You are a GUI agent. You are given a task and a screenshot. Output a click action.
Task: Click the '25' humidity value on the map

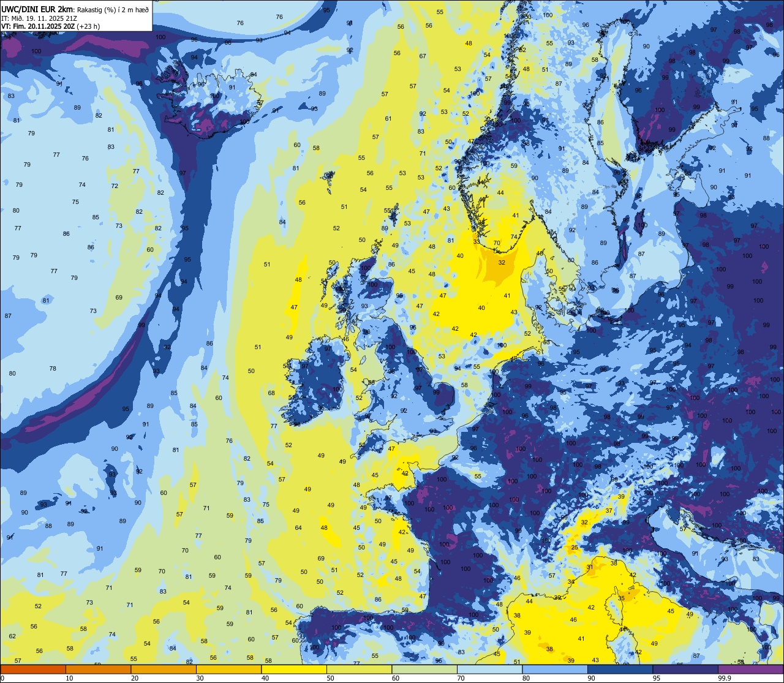(x=575, y=548)
